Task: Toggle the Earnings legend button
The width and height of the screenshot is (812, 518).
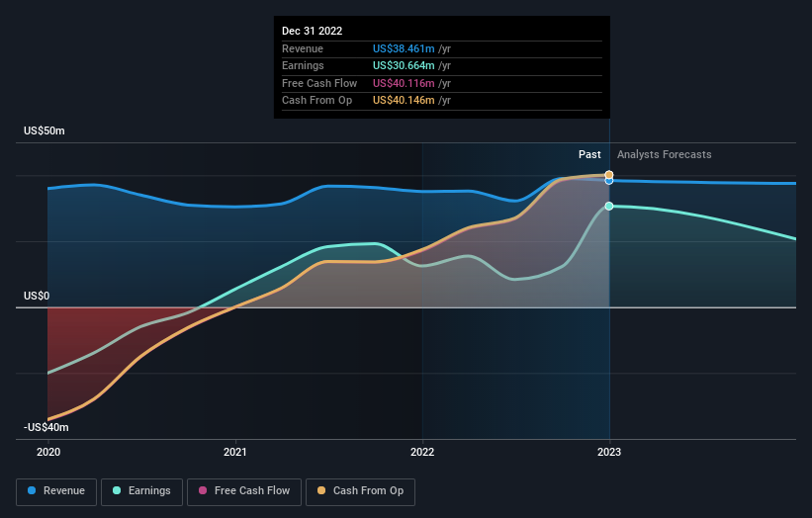Action: (x=141, y=491)
